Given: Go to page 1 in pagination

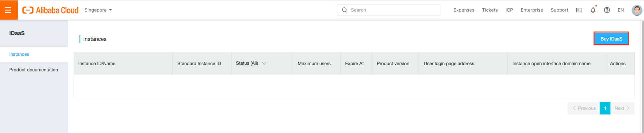Looking at the screenshot, I should coord(605,108).
